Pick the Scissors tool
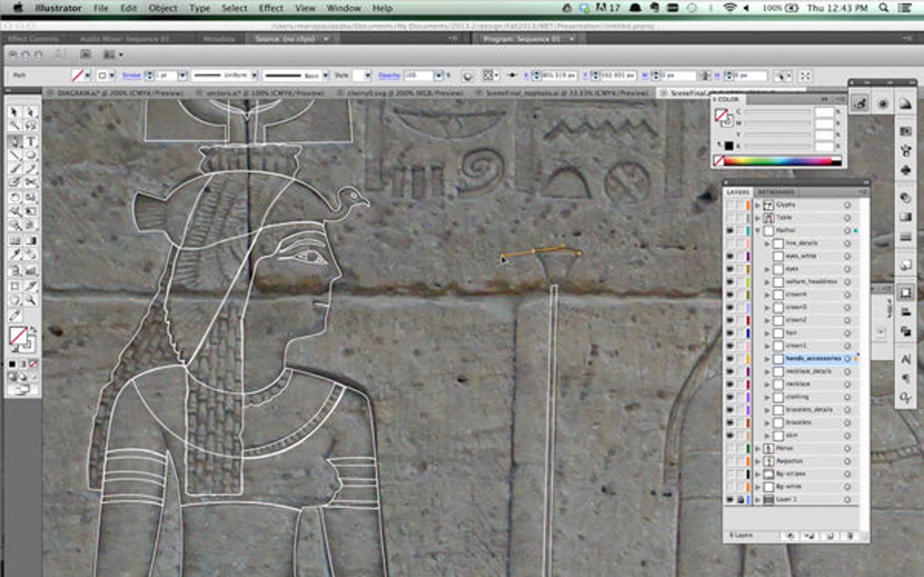Viewport: 924px width, 577px height. coord(31,182)
